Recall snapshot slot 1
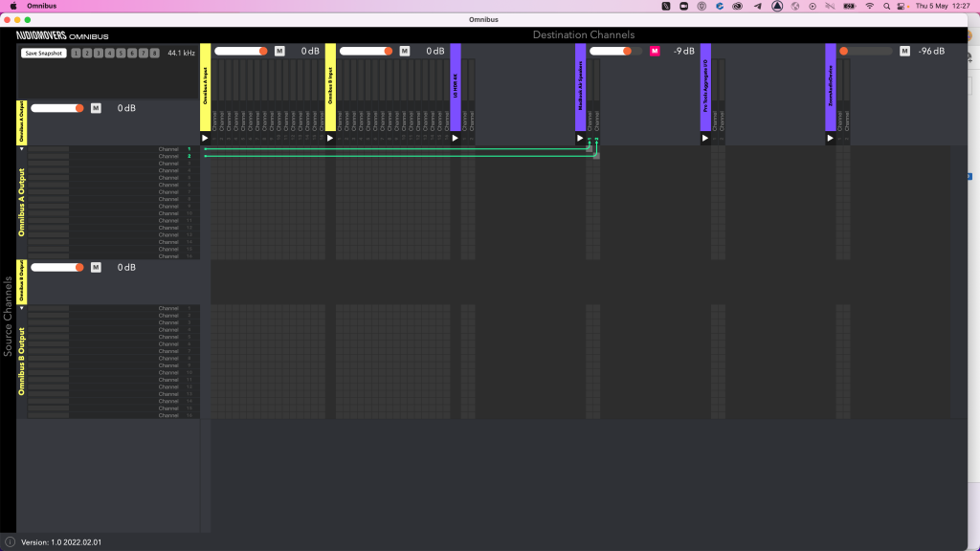 pos(76,54)
